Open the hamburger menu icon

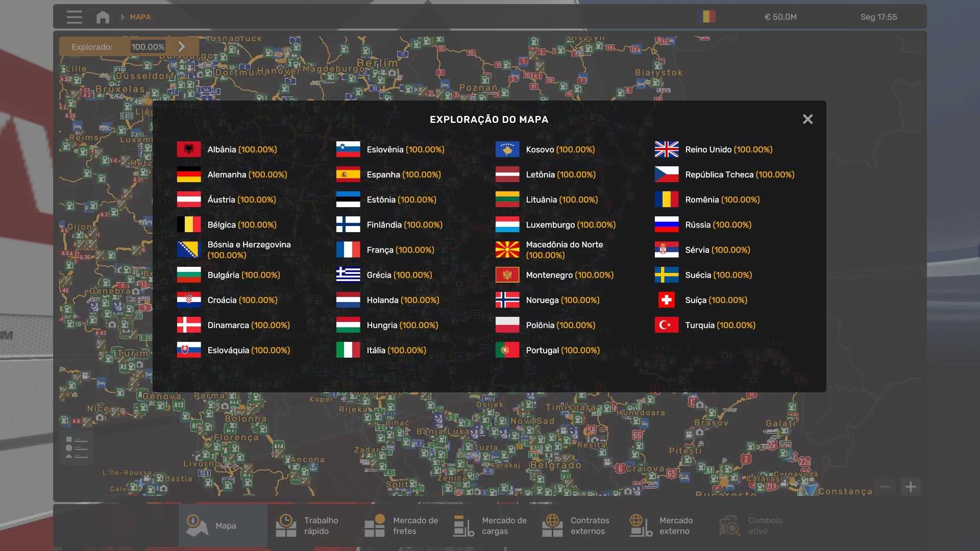tap(74, 17)
